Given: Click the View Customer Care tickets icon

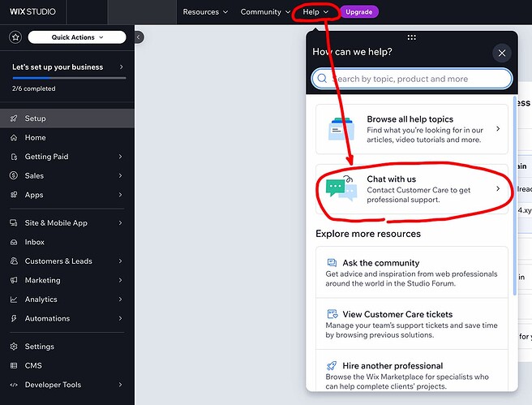Looking at the screenshot, I should point(332,314).
